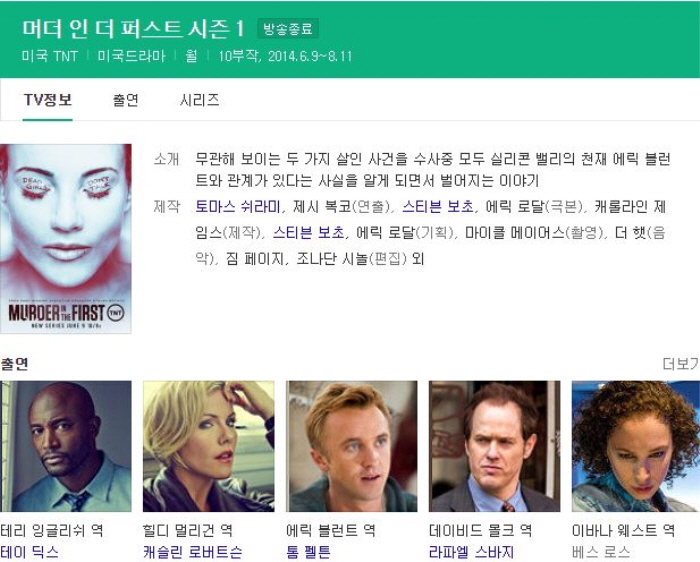The height and width of the screenshot is (562, 700).
Task: Open actor link 라파엘 스바지
Action: [471, 552]
